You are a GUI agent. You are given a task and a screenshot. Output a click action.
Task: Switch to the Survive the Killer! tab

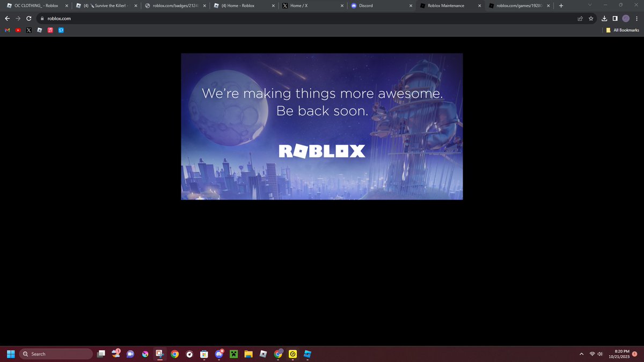(x=105, y=6)
